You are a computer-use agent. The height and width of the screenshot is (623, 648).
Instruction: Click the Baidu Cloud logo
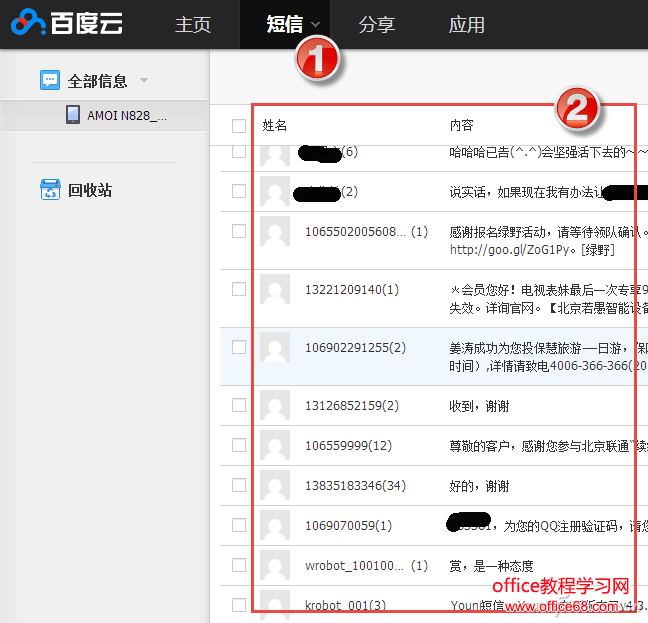point(67,22)
